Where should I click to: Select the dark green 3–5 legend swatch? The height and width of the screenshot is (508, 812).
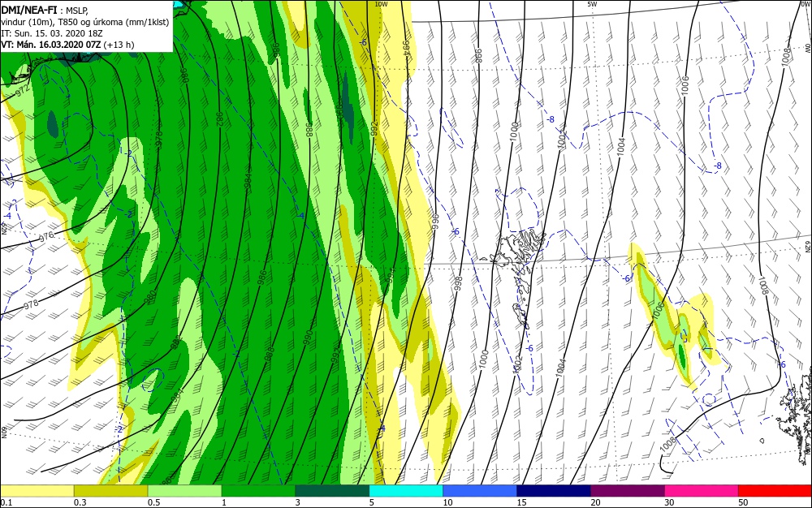(x=332, y=491)
